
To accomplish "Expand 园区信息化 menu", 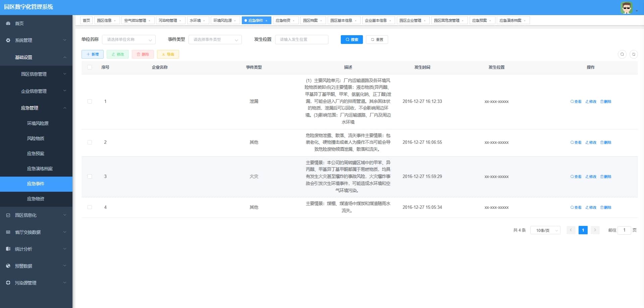I will [36, 215].
